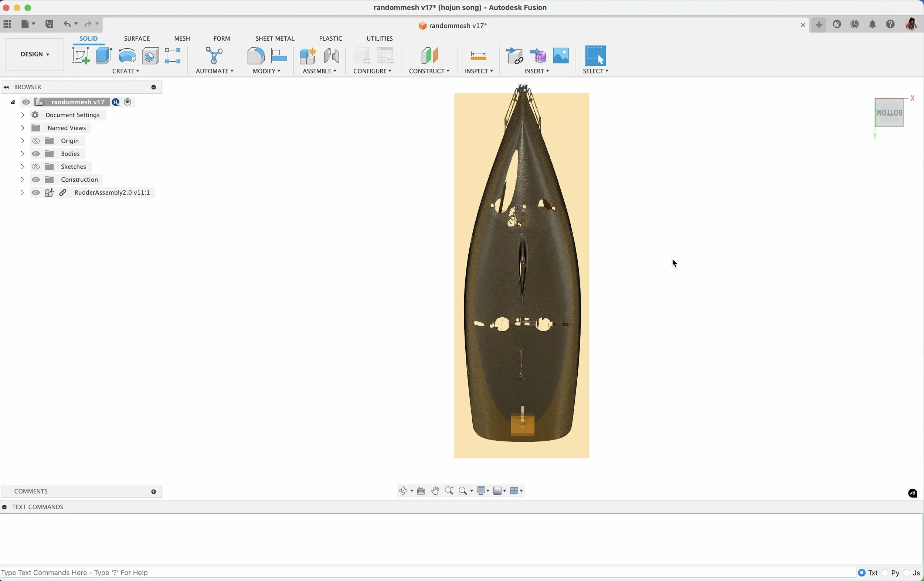Open the Insert Derive icon

pos(514,56)
